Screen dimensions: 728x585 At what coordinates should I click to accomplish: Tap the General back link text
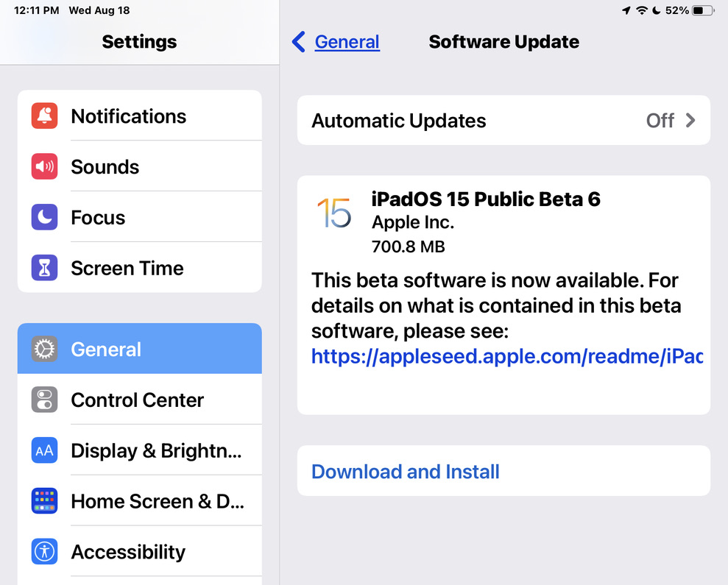coord(347,42)
